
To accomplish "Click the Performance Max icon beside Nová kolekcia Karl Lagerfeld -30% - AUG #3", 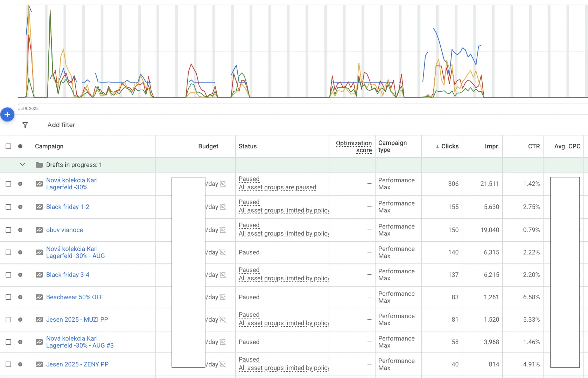I will click(39, 342).
